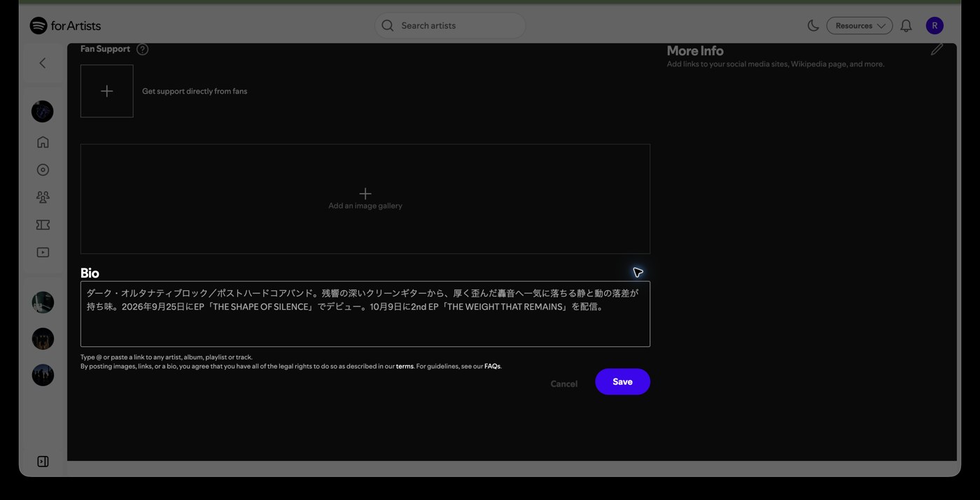980x500 pixels.
Task: Open the Spotify for Artists logo home
Action: tap(65, 26)
